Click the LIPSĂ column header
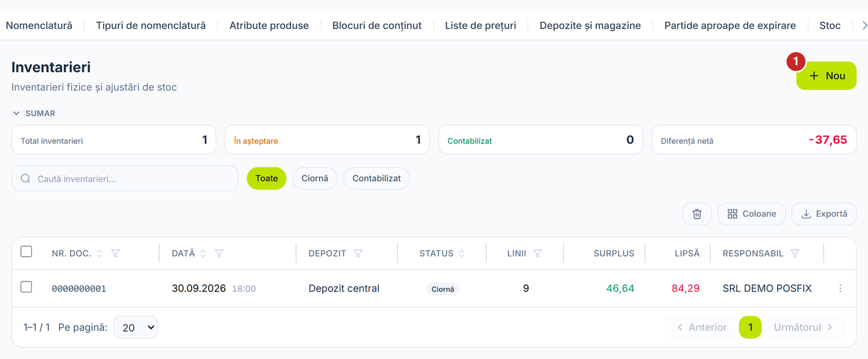 click(x=687, y=253)
